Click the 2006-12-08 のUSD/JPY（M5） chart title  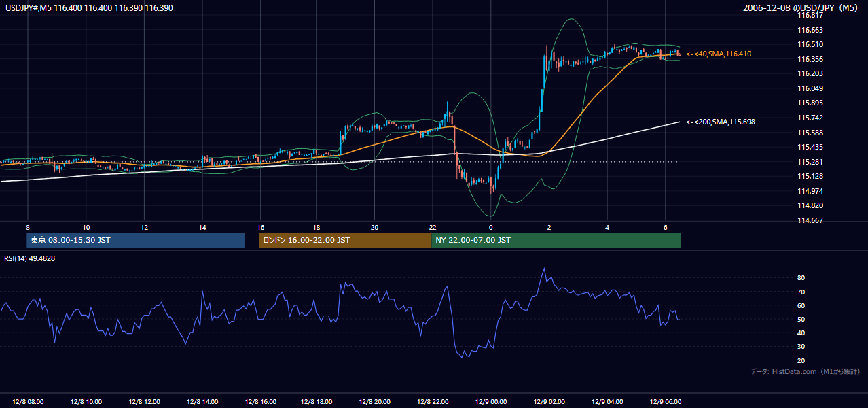tap(801, 8)
